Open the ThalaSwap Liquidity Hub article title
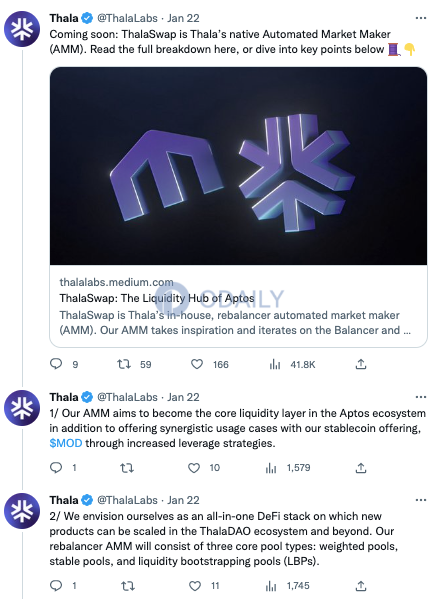 tap(157, 298)
